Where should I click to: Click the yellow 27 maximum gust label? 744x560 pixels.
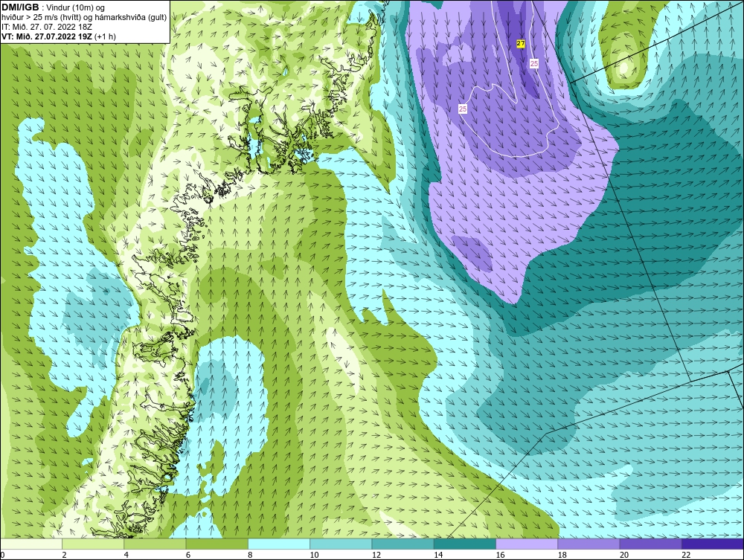coord(521,44)
